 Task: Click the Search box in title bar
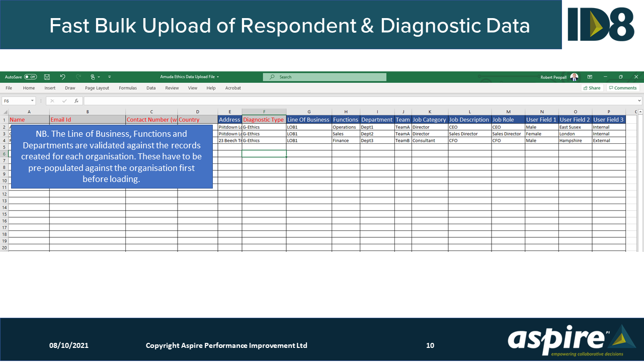pyautogui.click(x=325, y=77)
